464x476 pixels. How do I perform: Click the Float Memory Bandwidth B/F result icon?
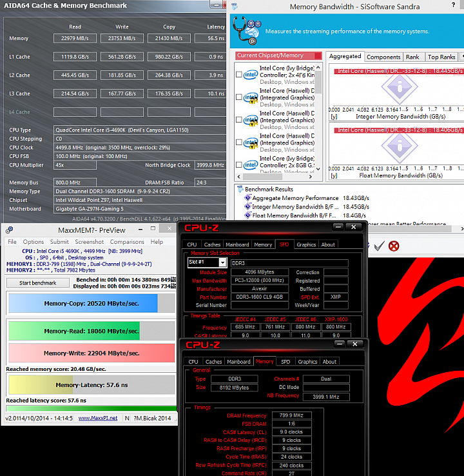pos(247,215)
